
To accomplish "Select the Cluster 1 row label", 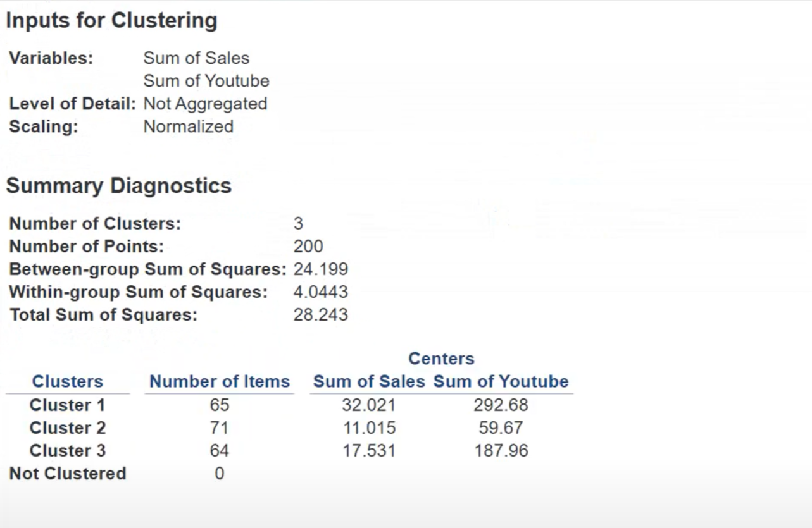I will [67, 405].
